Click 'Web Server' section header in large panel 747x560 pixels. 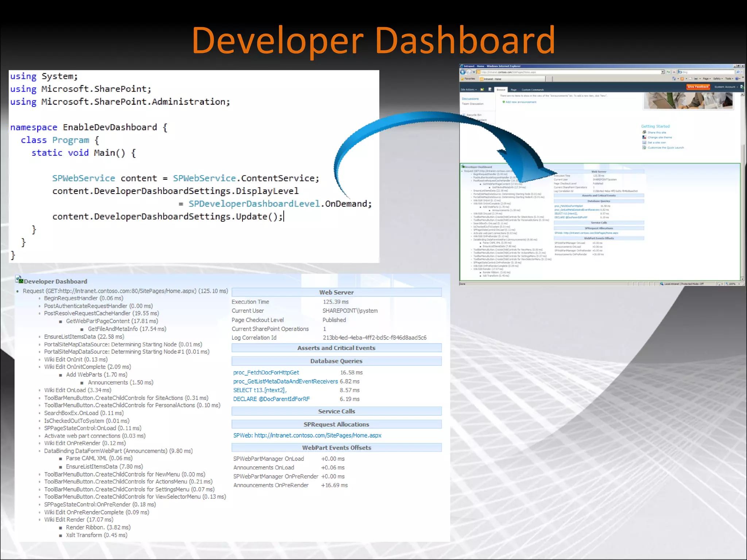(x=336, y=292)
